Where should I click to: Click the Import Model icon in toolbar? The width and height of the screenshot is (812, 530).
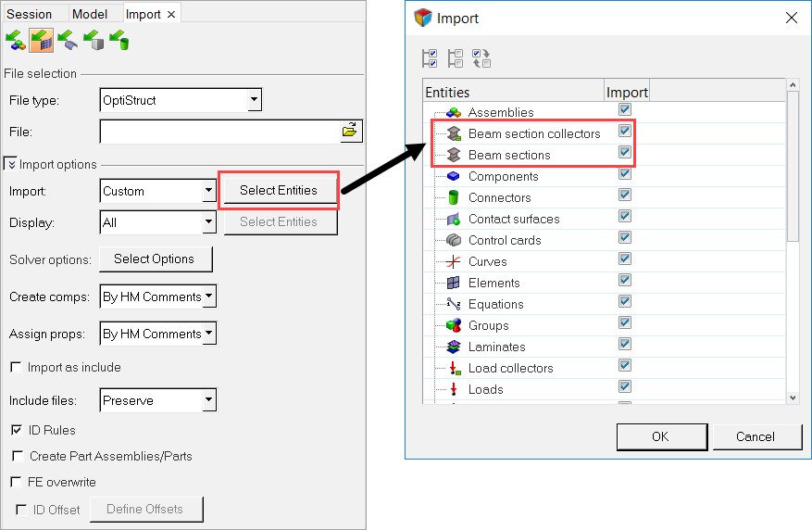tap(16, 41)
